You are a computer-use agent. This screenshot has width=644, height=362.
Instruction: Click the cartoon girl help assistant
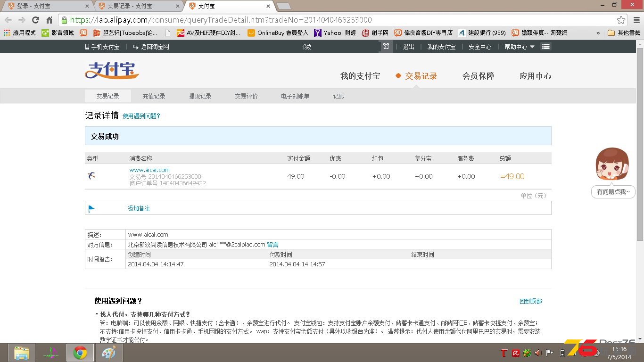pyautogui.click(x=612, y=165)
